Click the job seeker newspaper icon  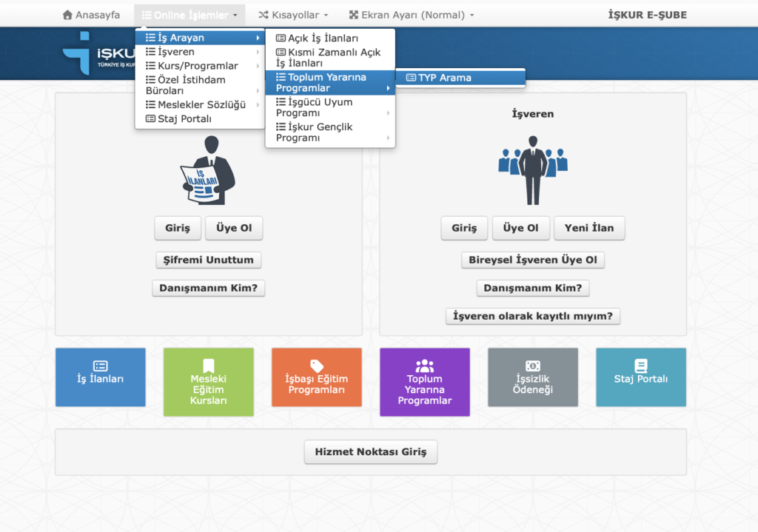click(x=208, y=171)
